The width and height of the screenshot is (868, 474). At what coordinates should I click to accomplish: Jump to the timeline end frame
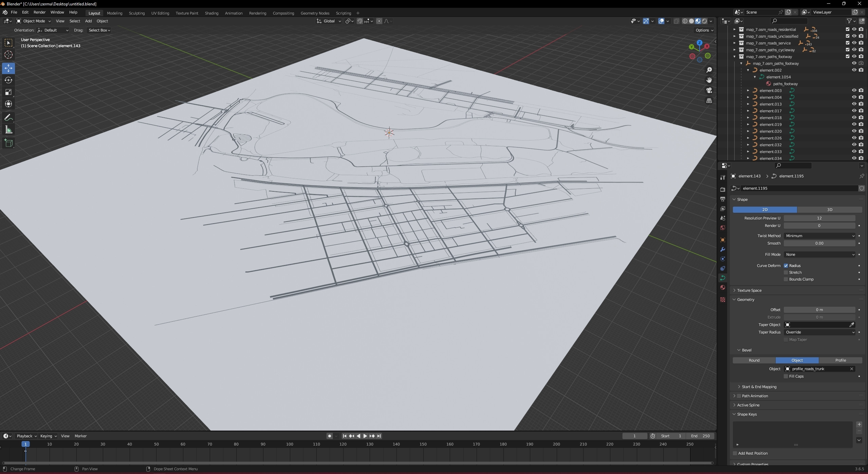pyautogui.click(x=379, y=436)
